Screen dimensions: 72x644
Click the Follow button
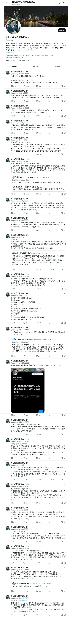click(62, 30)
